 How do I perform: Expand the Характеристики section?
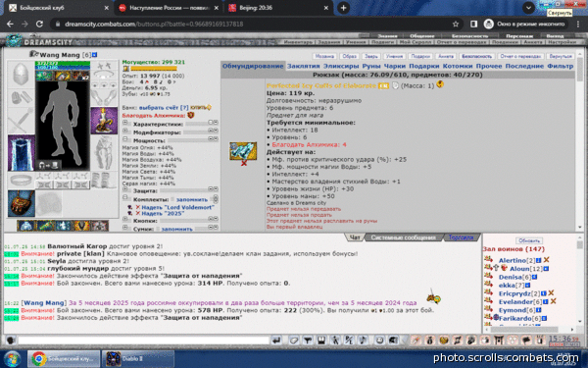pos(124,123)
